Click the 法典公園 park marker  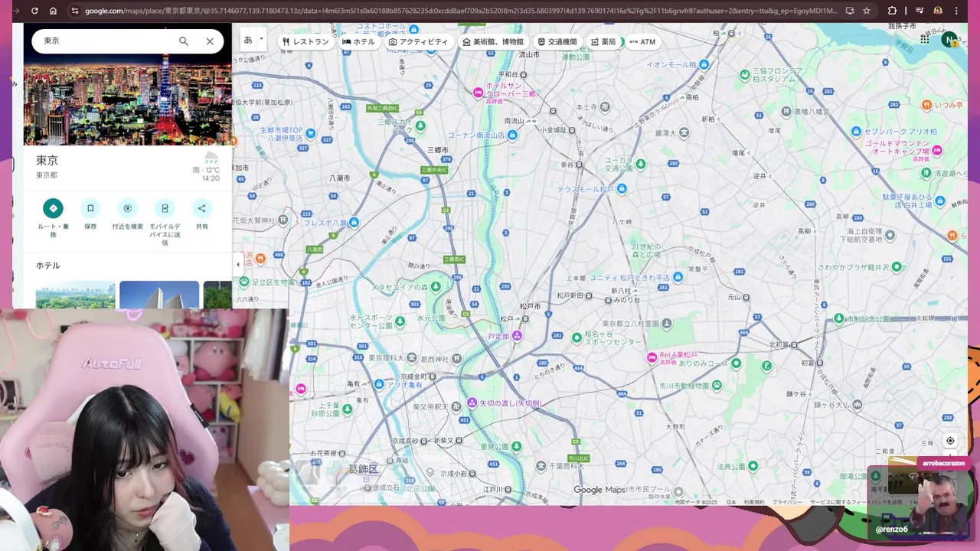pos(753,466)
